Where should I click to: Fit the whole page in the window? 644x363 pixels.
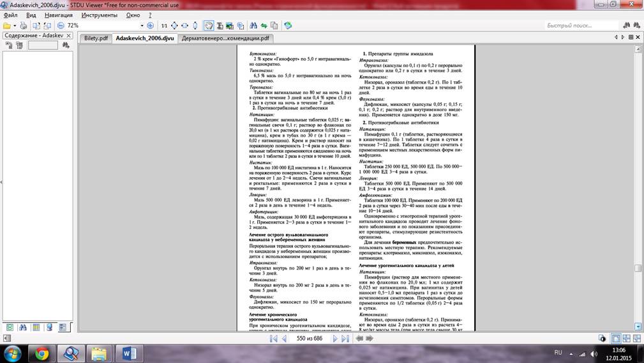(x=174, y=26)
